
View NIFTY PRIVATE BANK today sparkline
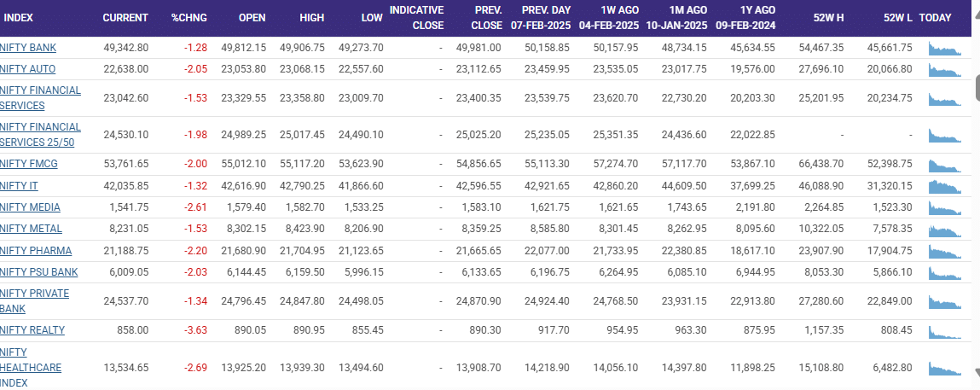(x=945, y=302)
